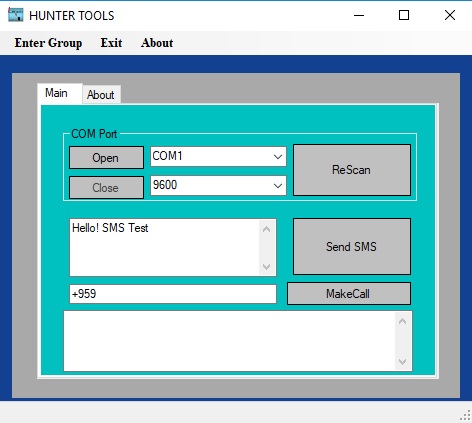Switch to the About tab

(x=101, y=95)
